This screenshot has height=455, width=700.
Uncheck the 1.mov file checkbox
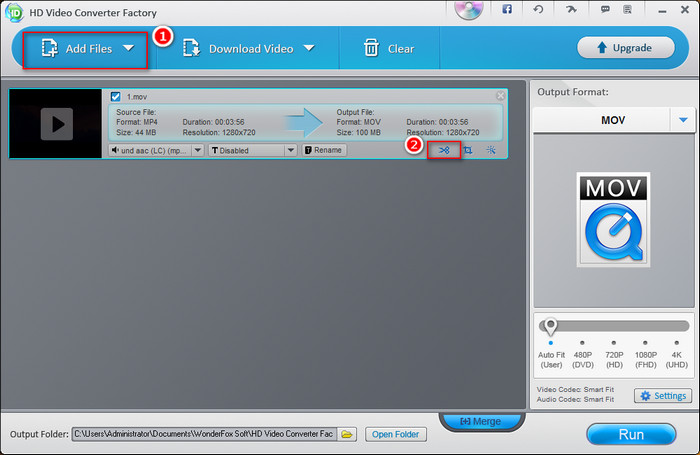(x=116, y=96)
